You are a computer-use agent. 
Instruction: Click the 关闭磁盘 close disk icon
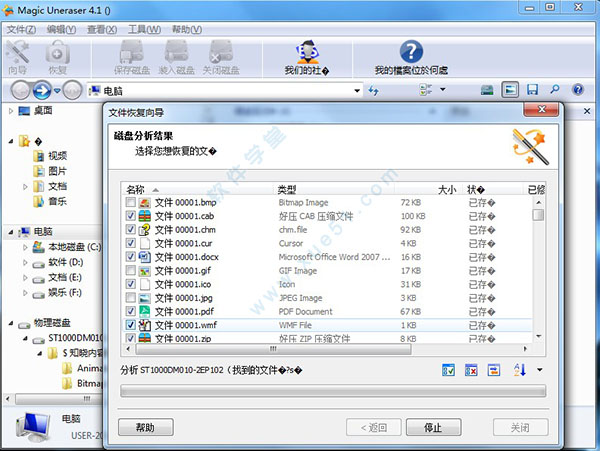[x=221, y=57]
